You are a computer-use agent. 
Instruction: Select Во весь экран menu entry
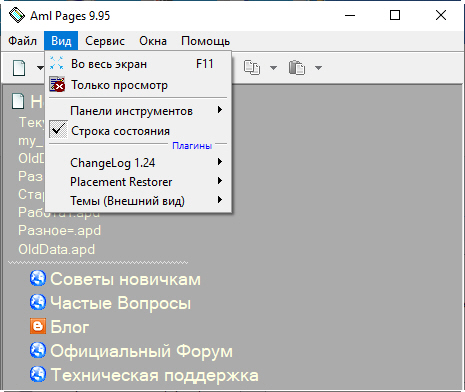138,64
